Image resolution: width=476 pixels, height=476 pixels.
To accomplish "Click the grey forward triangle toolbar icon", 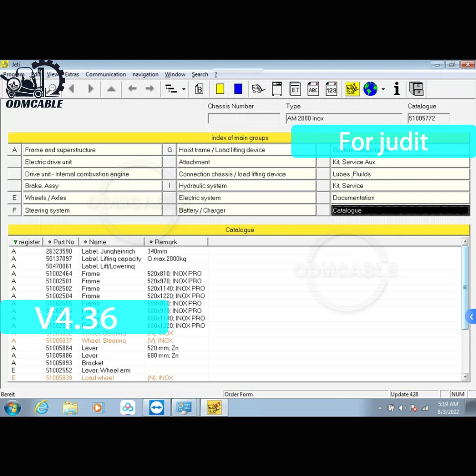I will (x=90, y=89).
